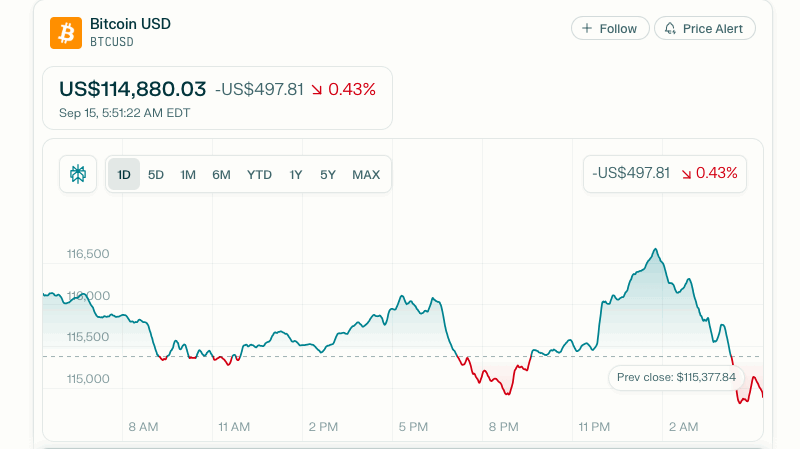Click the orange Bitcoin logo icon
Screen dimensions: 800x449
66,33
